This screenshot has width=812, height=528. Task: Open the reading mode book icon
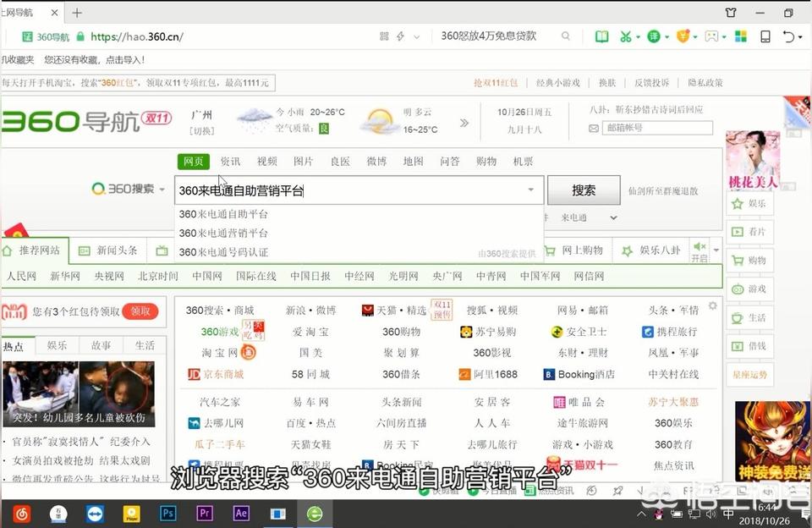[601, 36]
